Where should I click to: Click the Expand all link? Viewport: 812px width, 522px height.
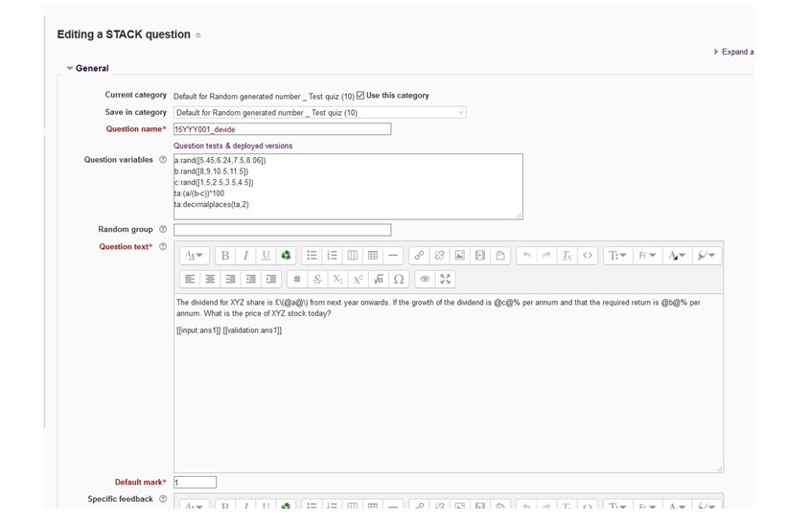[x=734, y=52]
